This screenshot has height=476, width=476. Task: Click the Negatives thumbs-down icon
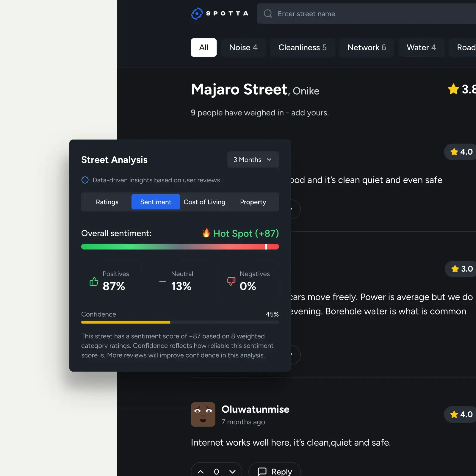231,281
